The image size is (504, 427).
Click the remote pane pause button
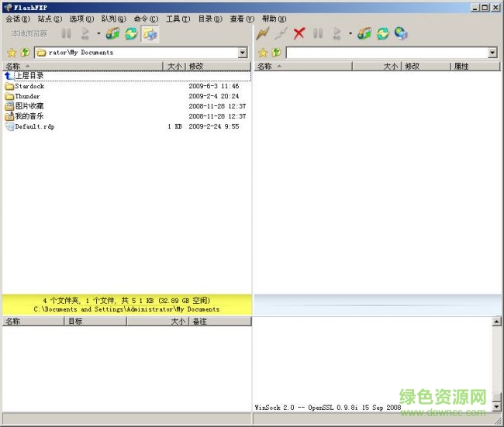pos(318,33)
